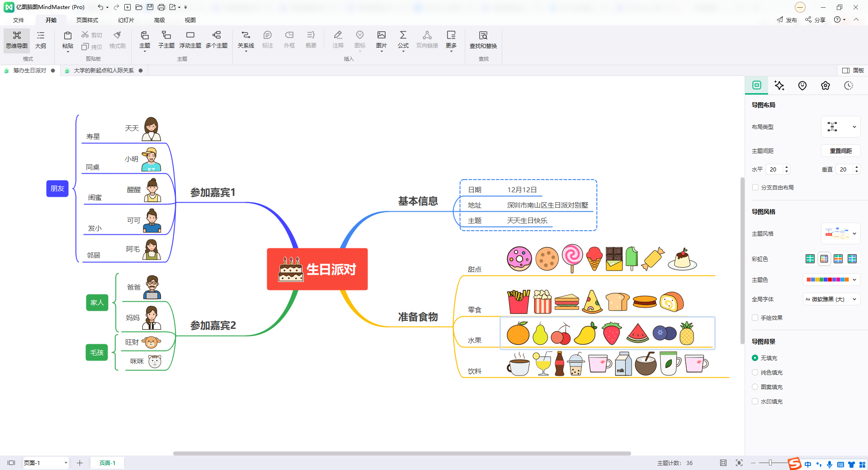The width and height of the screenshot is (868, 470).
Task: Open Find and Replace (查找和替换)
Action: [x=483, y=40]
